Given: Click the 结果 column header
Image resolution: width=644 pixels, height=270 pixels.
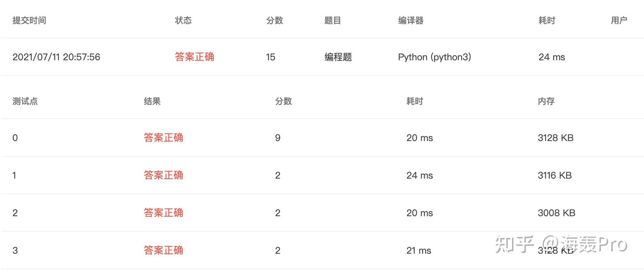Looking at the screenshot, I should click(152, 101).
